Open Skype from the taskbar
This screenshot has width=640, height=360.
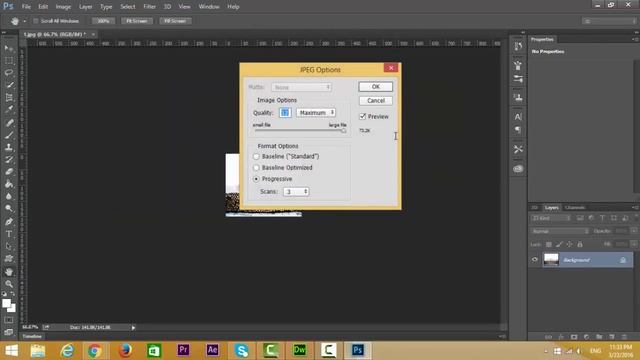[x=242, y=350]
